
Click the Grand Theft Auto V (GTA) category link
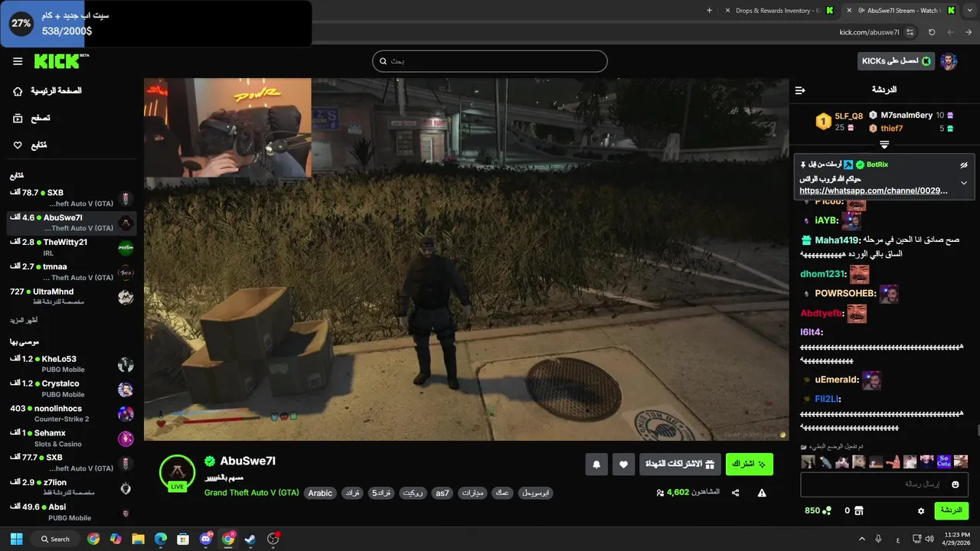pyautogui.click(x=251, y=493)
